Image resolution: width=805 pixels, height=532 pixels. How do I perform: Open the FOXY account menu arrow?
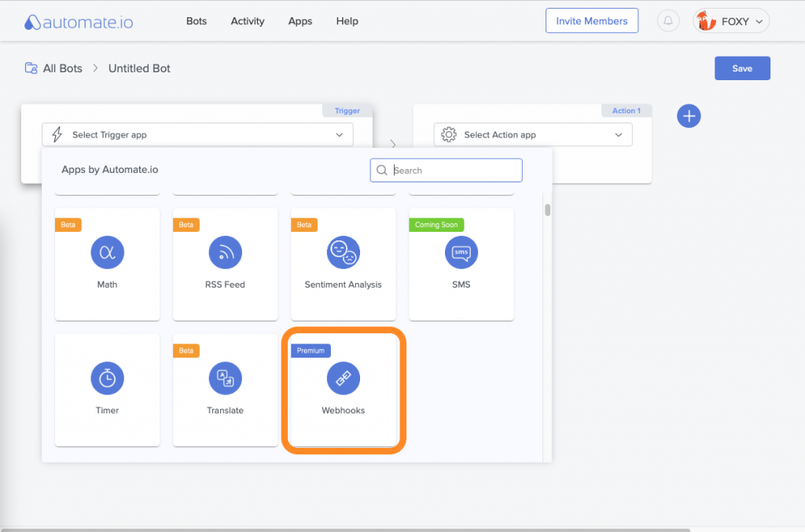pos(759,21)
